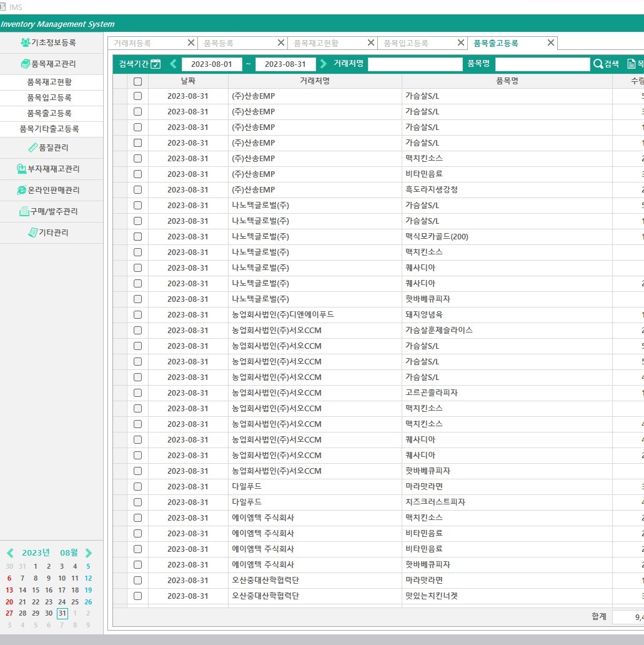644x645 pixels.
Task: Close the 거래처등록 tab
Action: coord(191,42)
